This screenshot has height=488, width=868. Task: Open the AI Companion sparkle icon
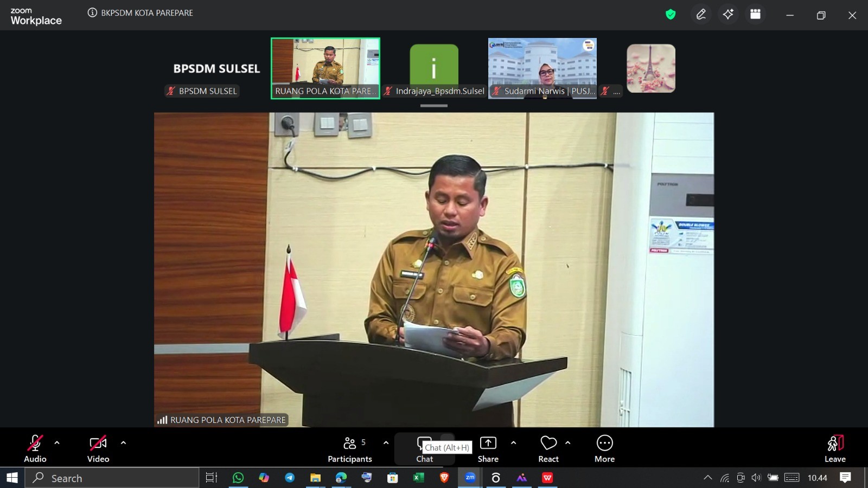[x=728, y=15]
